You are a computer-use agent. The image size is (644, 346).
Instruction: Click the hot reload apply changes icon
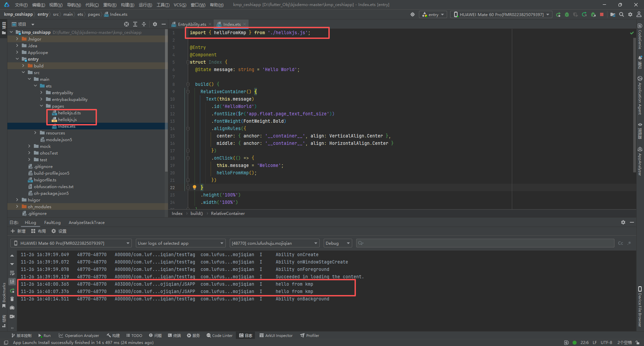[x=584, y=14]
